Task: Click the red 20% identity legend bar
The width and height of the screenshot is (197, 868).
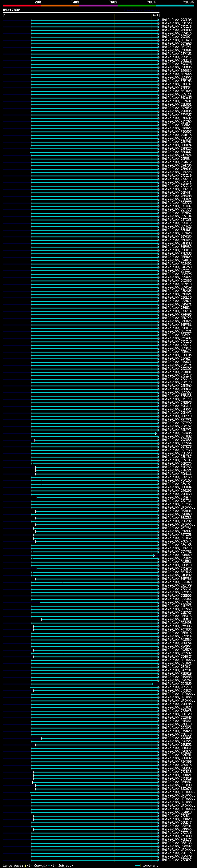Action: pyautogui.click(x=22, y=6)
